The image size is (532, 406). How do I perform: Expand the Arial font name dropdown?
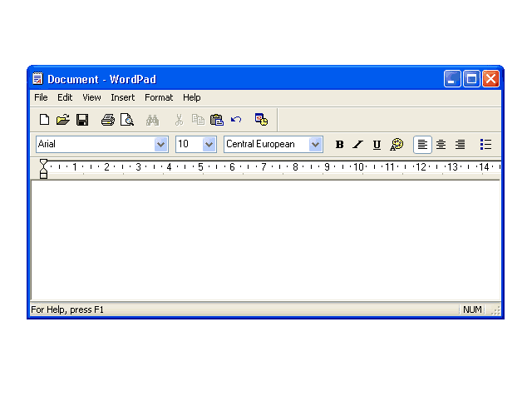(160, 144)
